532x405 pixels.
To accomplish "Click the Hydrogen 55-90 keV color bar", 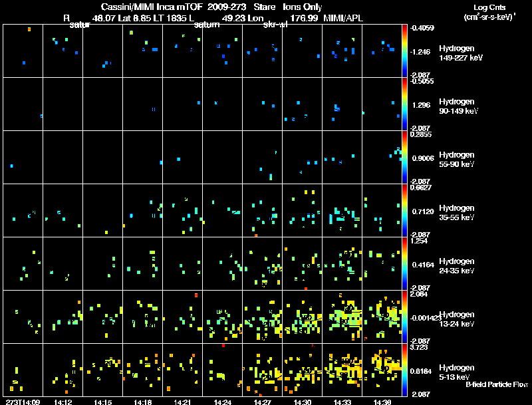I will 404,158.
